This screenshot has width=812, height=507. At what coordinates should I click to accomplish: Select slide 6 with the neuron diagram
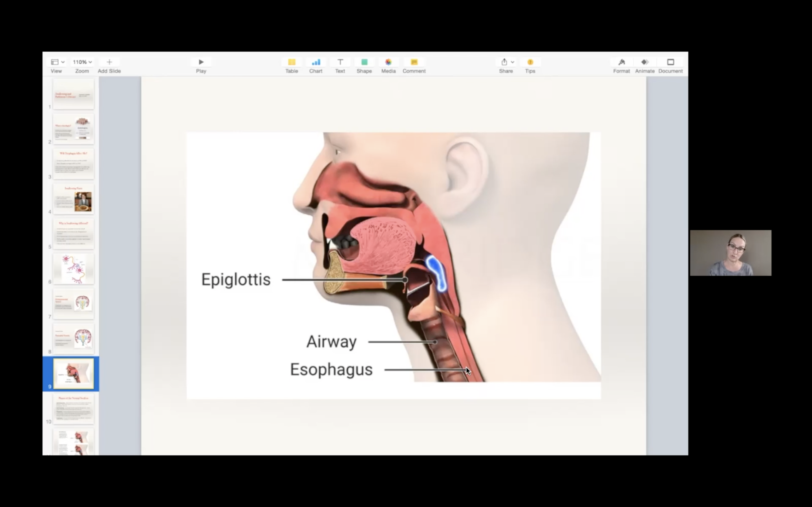tap(74, 268)
